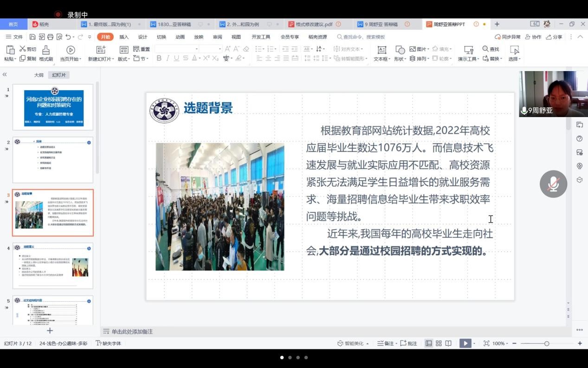
Task: Click the Save icon in quick toolbar
Action: click(32, 37)
